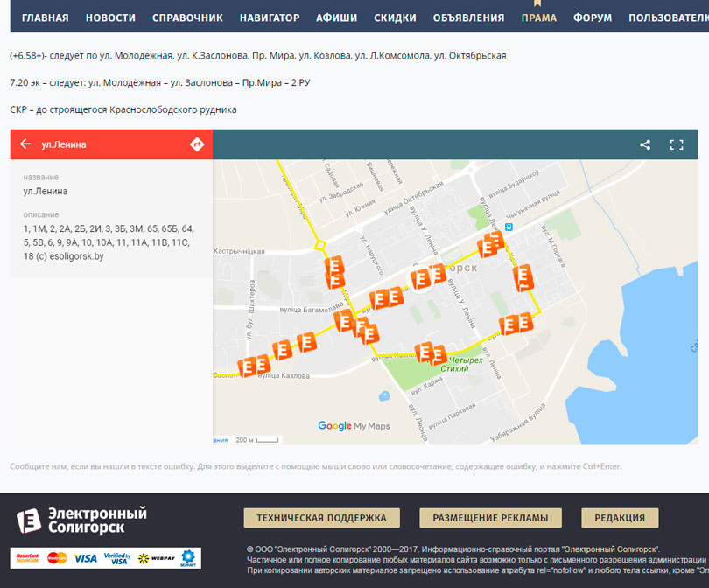Click the Электронный Солигорск footer logo

81,520
